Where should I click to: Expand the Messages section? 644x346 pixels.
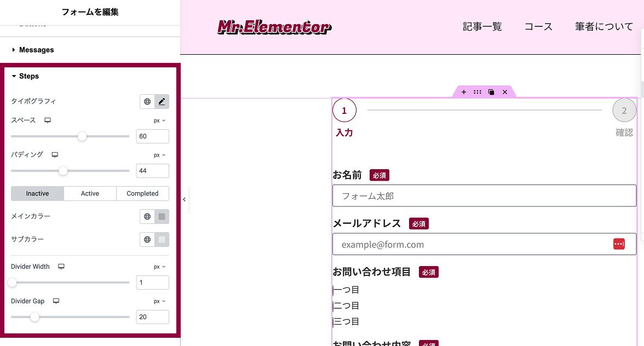point(36,50)
